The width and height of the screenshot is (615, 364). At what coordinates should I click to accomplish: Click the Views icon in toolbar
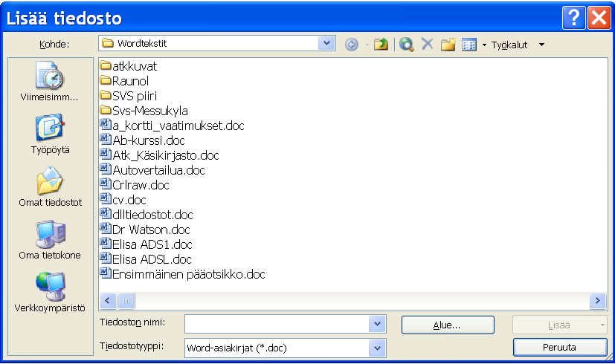(x=469, y=45)
